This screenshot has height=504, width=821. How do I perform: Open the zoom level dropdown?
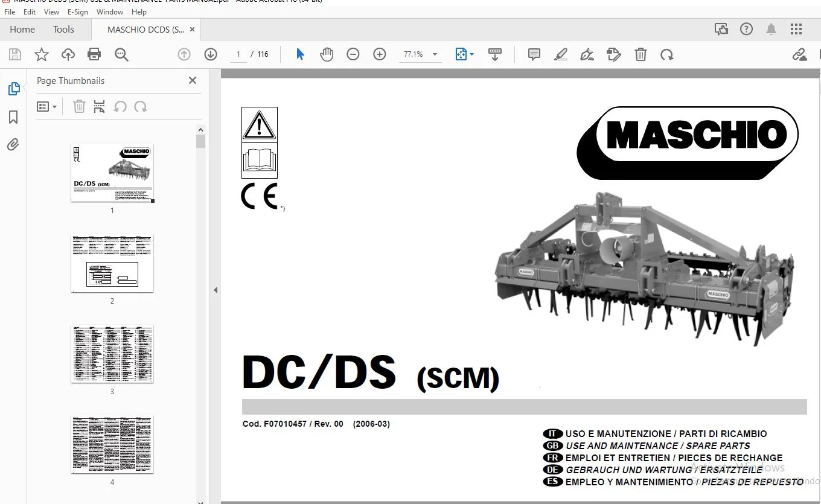pyautogui.click(x=435, y=54)
